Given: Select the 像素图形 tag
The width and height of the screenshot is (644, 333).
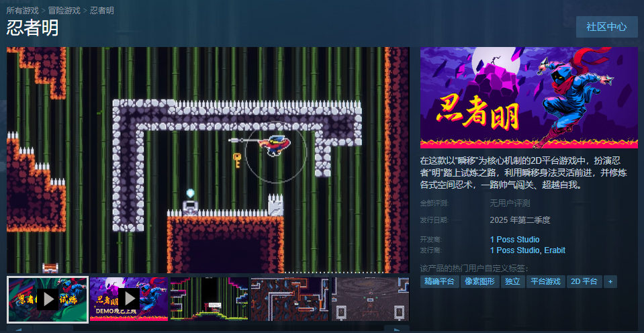Looking at the screenshot, I should pos(480,282).
